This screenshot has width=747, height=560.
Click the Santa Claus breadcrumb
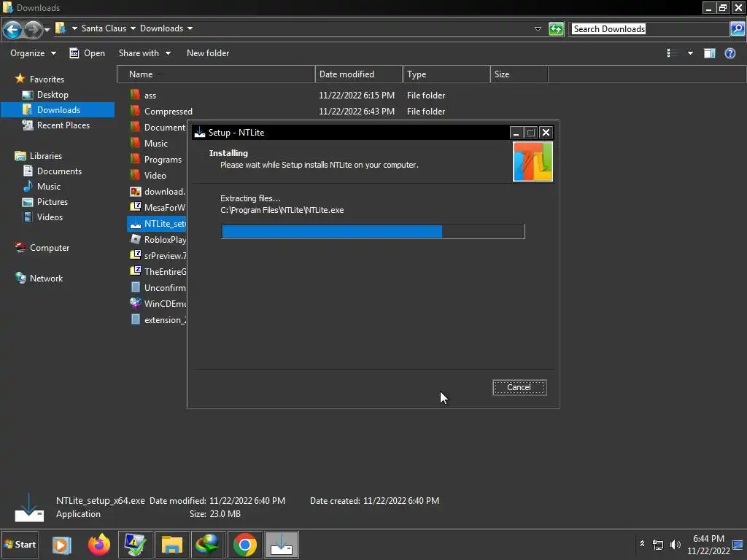tap(104, 28)
